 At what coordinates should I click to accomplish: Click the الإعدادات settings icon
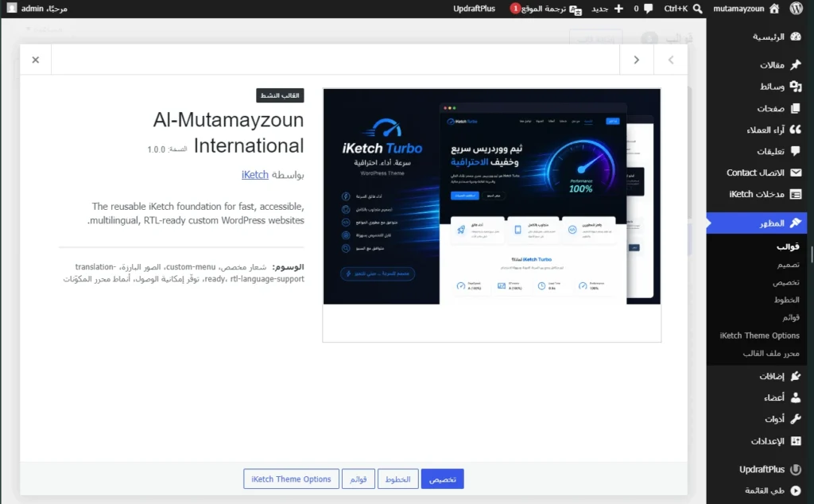point(795,440)
